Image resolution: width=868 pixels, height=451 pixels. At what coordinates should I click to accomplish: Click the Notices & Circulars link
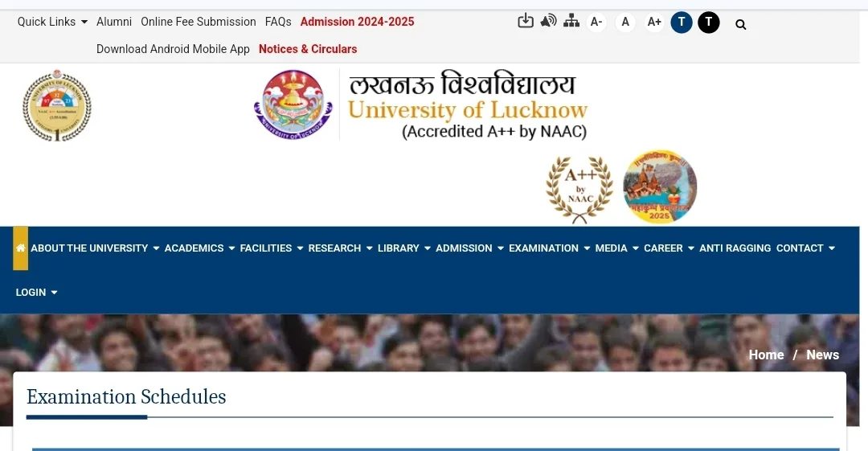coord(308,49)
